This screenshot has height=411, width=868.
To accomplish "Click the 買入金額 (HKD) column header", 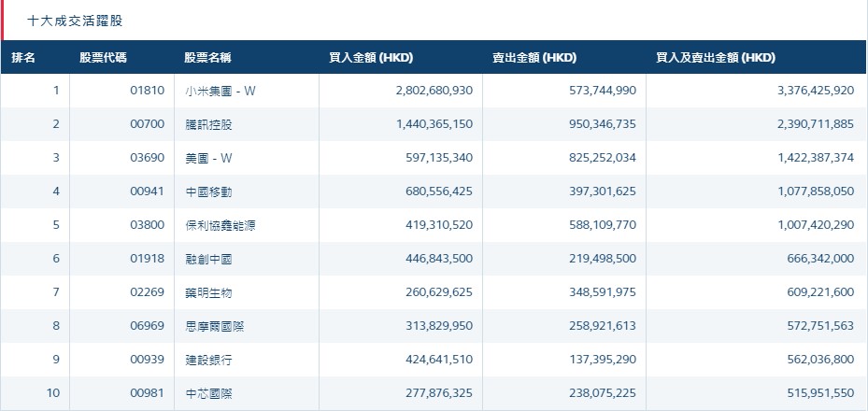I will click(371, 58).
